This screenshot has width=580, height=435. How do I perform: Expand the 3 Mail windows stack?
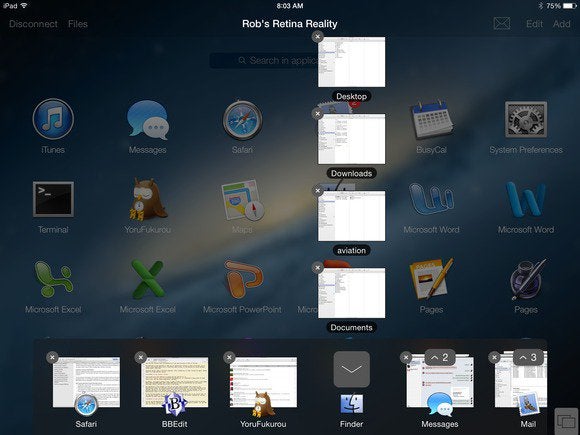click(x=528, y=358)
